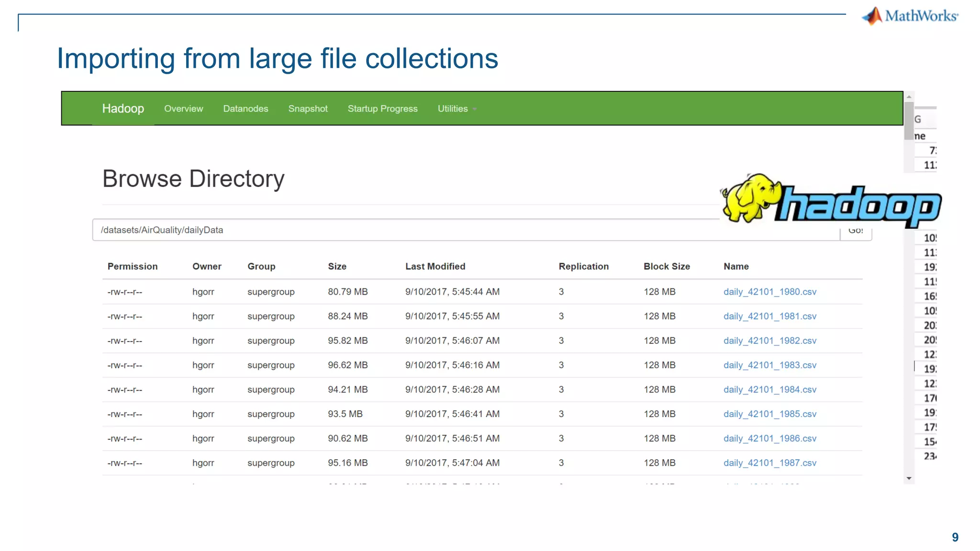Open daily_42101_1980.csv file link
Viewport: 980px width, 551px height.
(x=770, y=292)
